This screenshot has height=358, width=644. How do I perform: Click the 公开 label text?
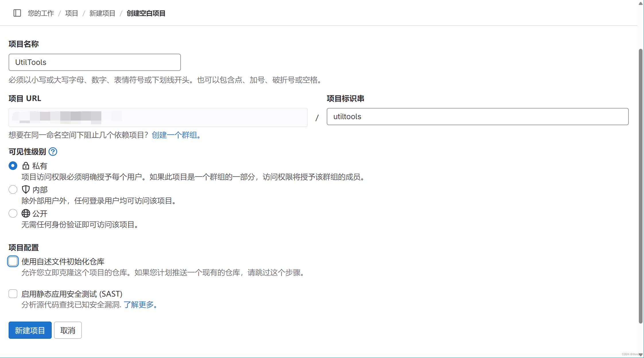(40, 214)
